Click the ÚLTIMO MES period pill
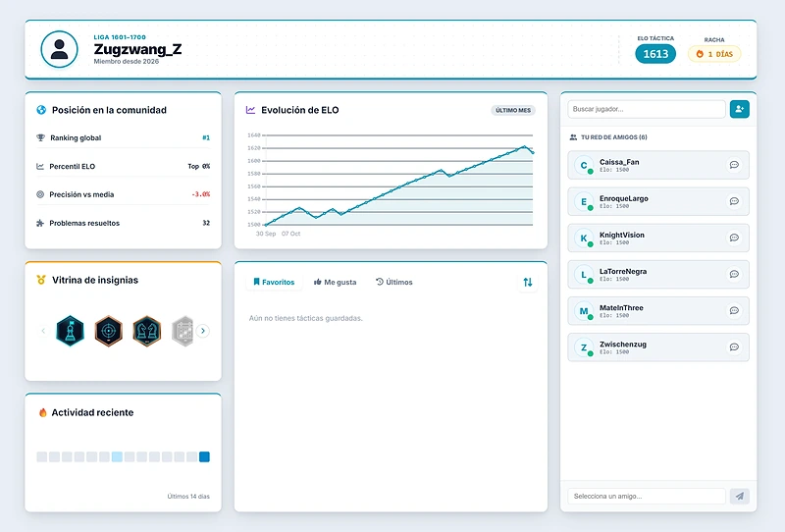 [513, 110]
